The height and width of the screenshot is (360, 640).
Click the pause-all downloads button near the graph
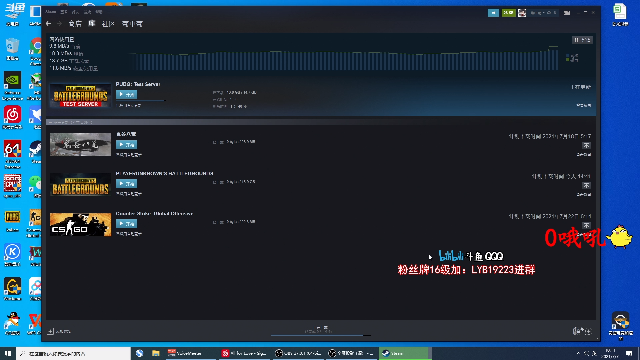coord(582,40)
